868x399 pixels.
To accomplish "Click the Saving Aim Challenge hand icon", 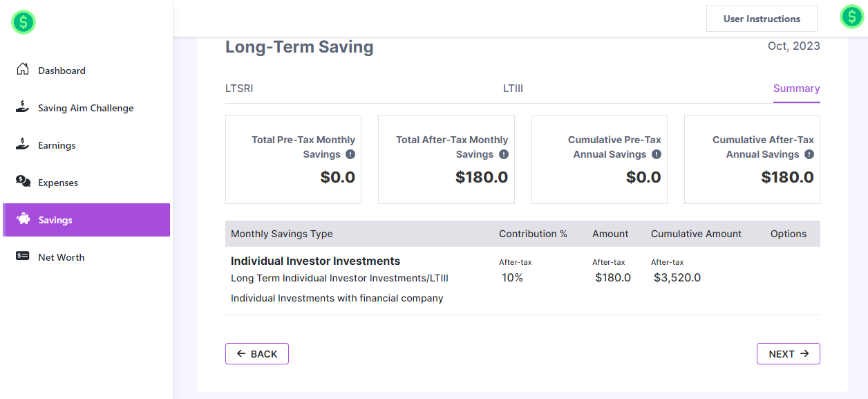I will point(23,107).
